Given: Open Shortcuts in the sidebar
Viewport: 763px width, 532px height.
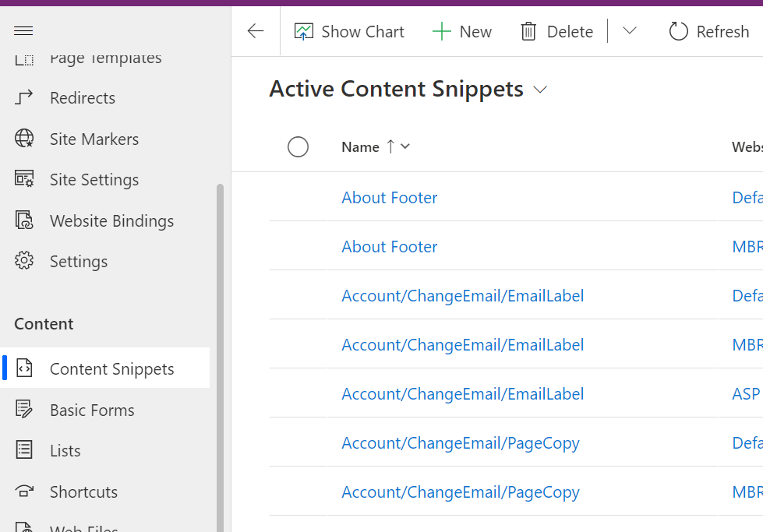Looking at the screenshot, I should click(83, 491).
